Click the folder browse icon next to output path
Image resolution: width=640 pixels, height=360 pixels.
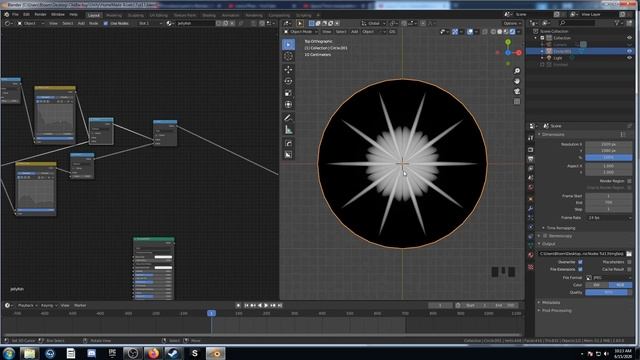point(629,253)
